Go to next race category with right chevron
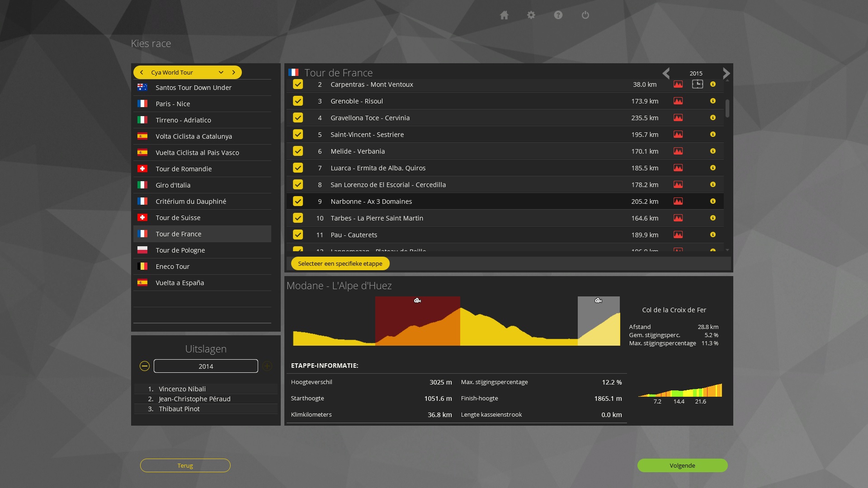The height and width of the screenshot is (488, 868). click(234, 72)
